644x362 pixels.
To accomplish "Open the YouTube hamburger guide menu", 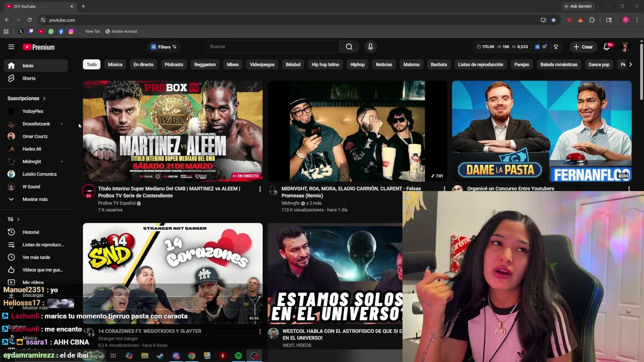I will 11,47.
